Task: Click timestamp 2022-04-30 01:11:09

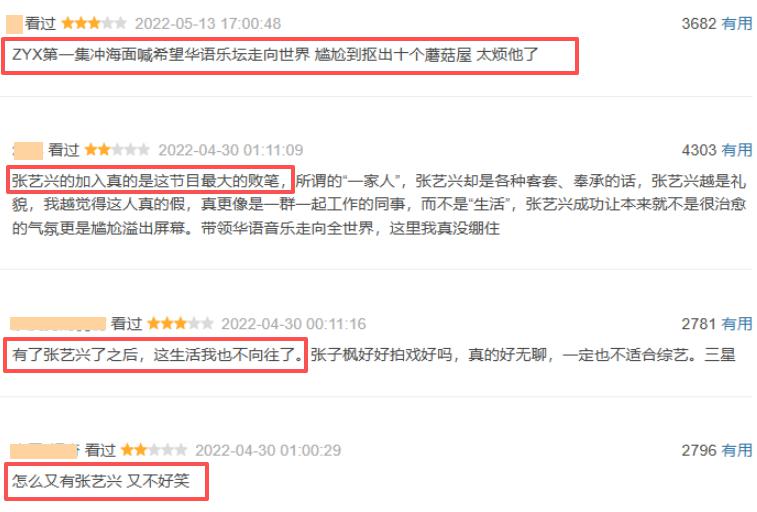Action: (x=231, y=150)
